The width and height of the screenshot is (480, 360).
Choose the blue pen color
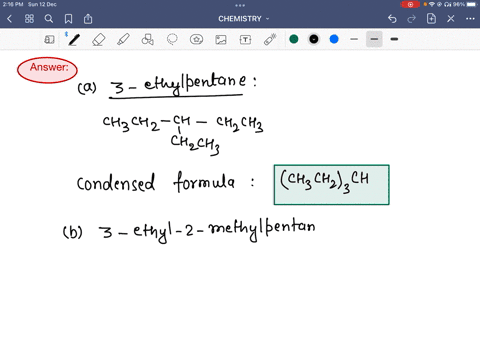coord(334,39)
